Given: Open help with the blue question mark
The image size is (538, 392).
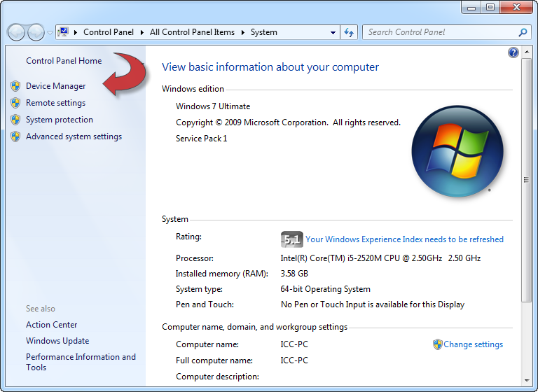Looking at the screenshot, I should [x=513, y=53].
